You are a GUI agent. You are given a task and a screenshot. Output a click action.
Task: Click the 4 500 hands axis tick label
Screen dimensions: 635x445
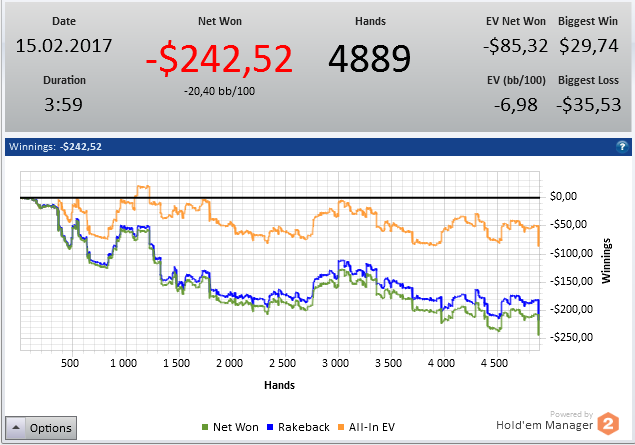(494, 363)
